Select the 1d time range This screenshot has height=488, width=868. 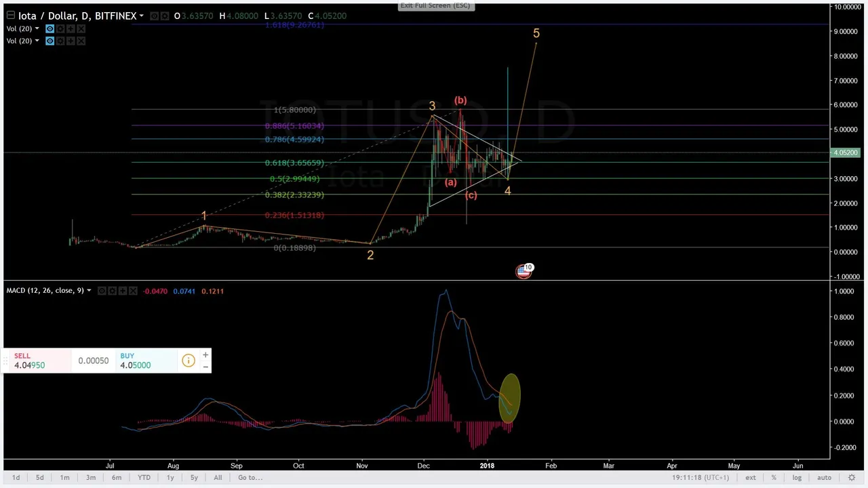click(x=16, y=478)
